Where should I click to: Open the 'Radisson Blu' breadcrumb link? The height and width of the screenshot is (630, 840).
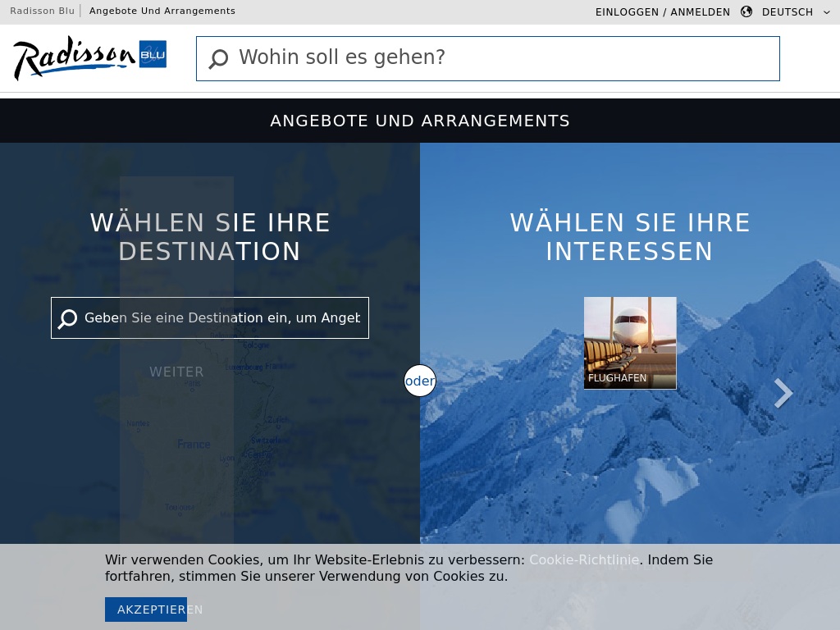[x=42, y=11]
